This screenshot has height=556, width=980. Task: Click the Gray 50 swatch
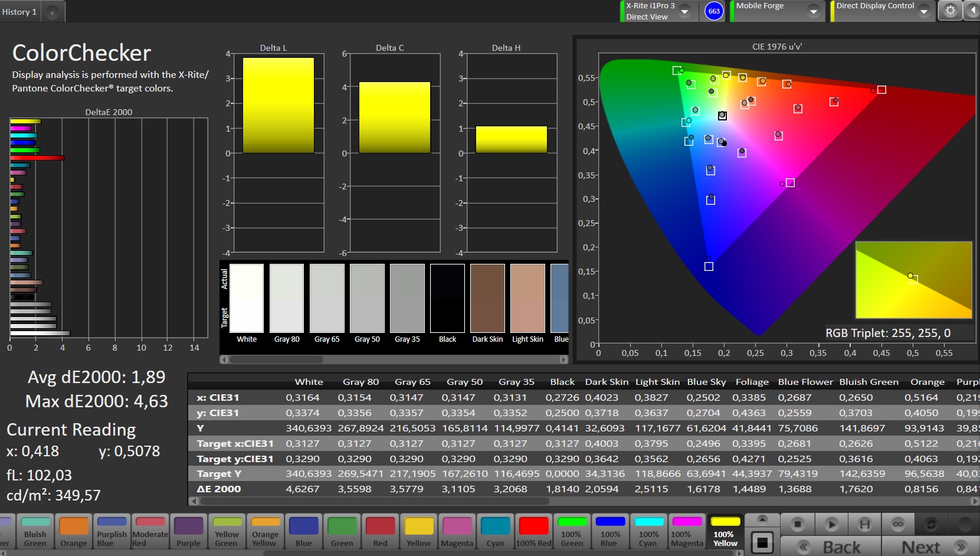point(366,298)
